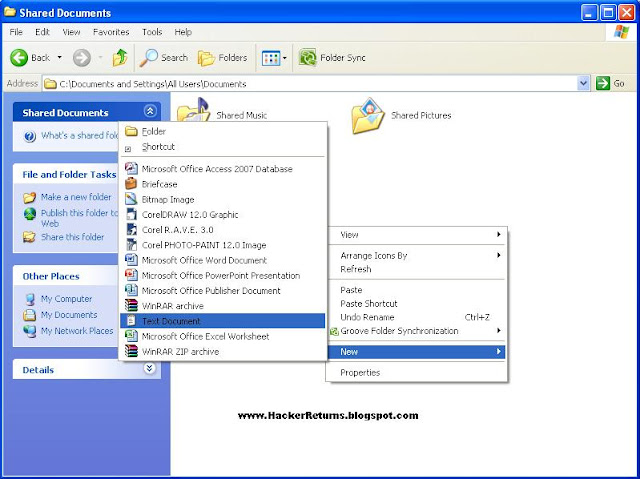Expand the Details panel
640x479 pixels.
pyautogui.click(x=150, y=368)
